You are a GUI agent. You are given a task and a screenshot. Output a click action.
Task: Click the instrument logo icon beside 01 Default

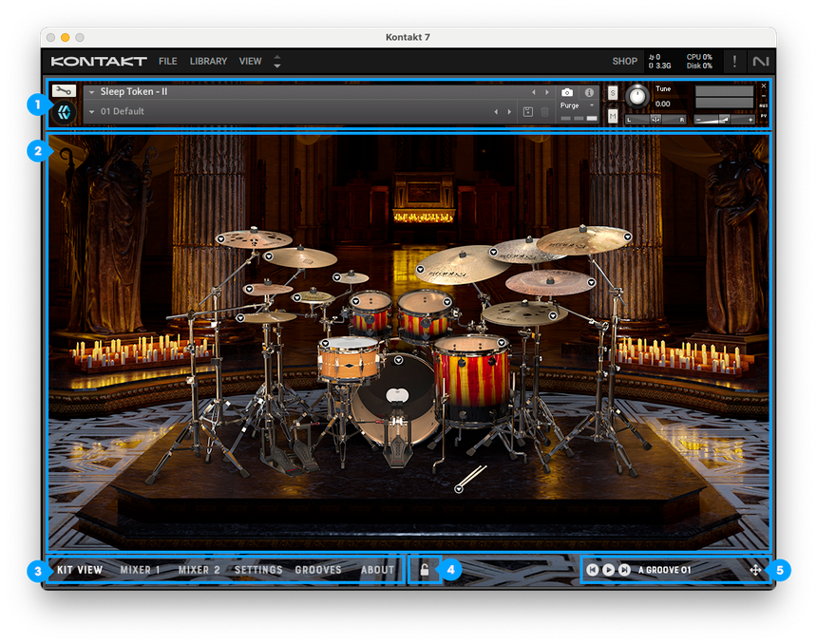pyautogui.click(x=64, y=112)
